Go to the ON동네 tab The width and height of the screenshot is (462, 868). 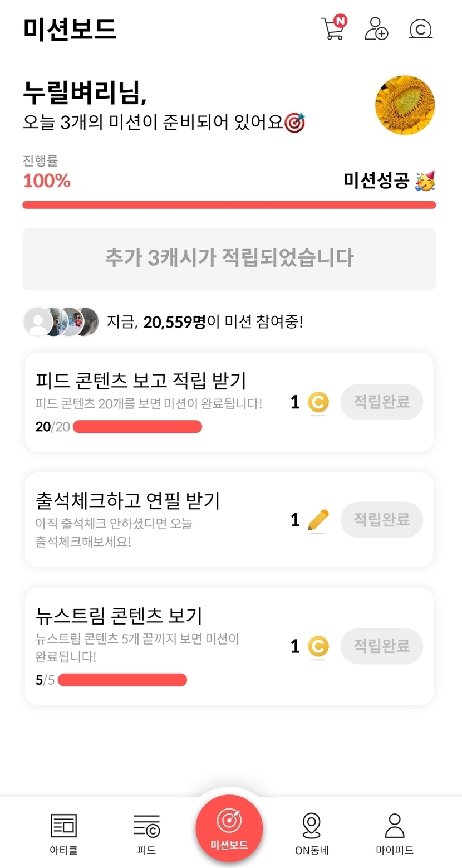tap(312, 833)
